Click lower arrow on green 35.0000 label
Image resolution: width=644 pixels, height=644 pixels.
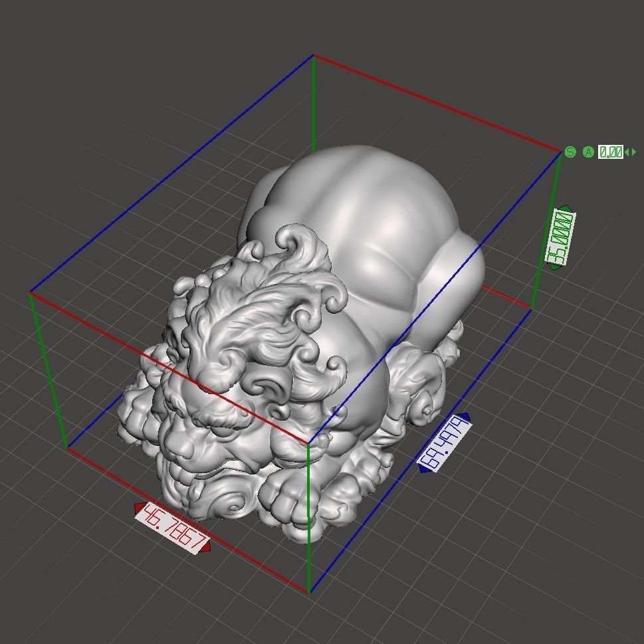tap(555, 267)
